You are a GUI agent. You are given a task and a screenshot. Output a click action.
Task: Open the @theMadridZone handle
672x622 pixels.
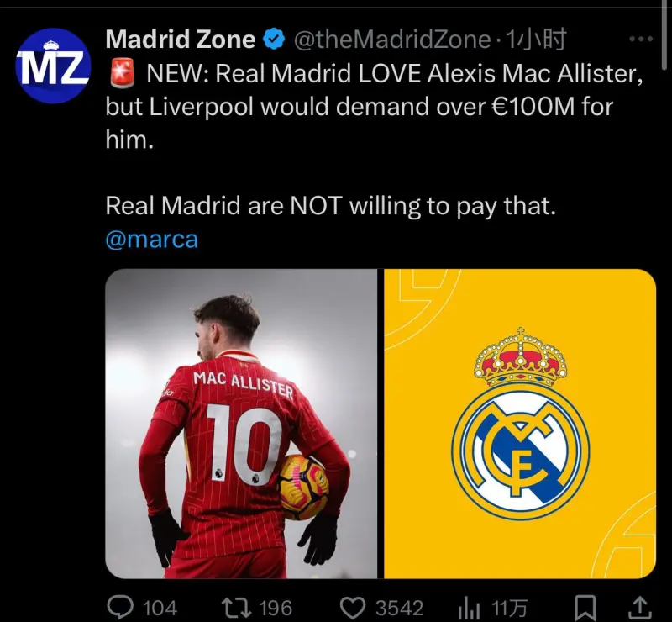point(392,40)
